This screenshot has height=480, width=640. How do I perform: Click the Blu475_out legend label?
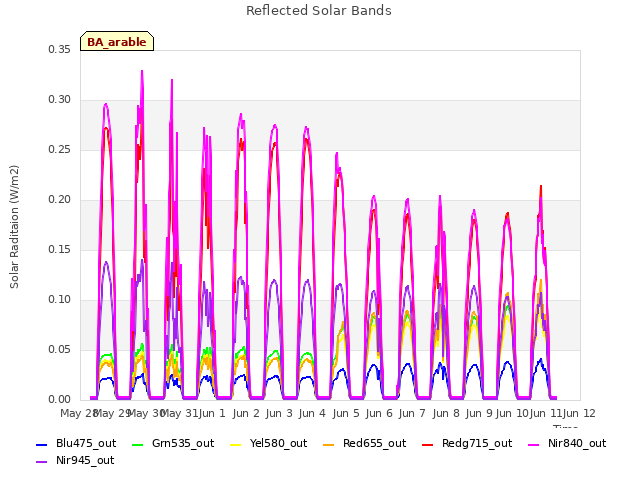tap(86, 443)
